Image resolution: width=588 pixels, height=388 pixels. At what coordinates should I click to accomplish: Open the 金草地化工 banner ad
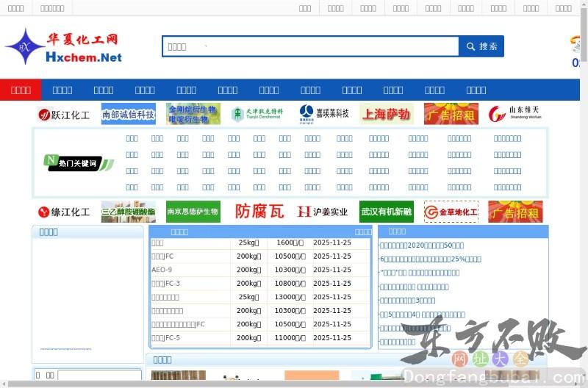[451, 212]
